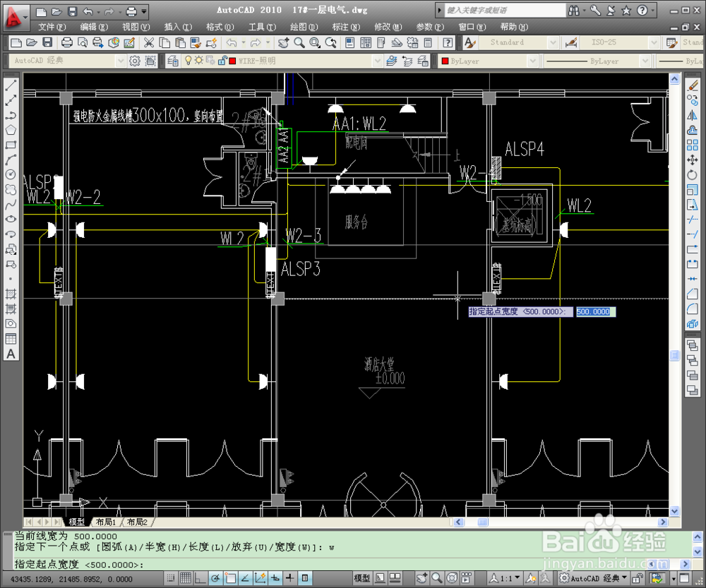Image resolution: width=706 pixels, height=588 pixels.
Task: Click the search keyword input field
Action: 504,10
